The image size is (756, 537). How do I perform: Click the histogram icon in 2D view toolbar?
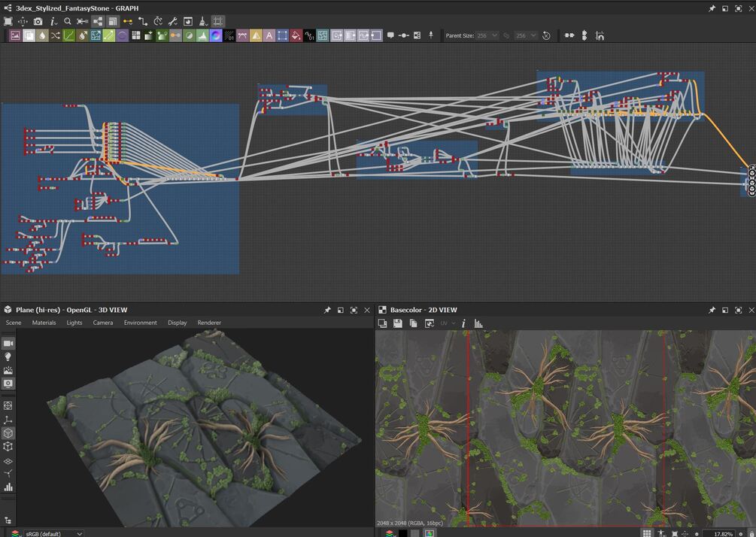point(478,323)
